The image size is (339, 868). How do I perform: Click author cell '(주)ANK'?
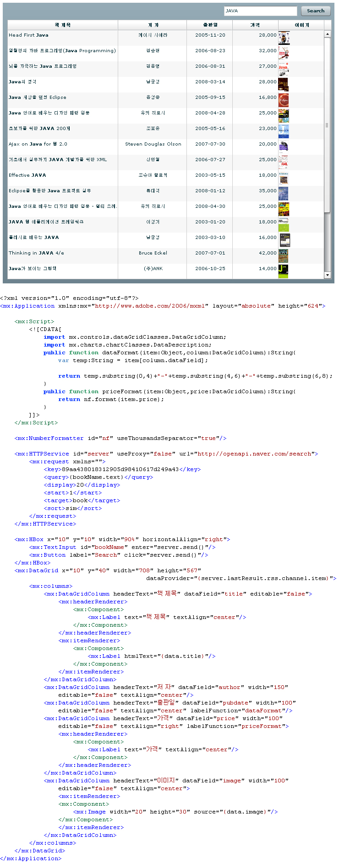pos(153,269)
